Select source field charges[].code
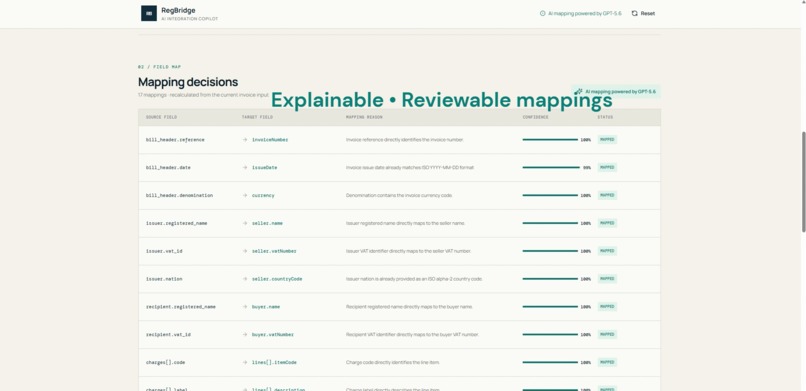This screenshot has width=806, height=391. tap(165, 362)
